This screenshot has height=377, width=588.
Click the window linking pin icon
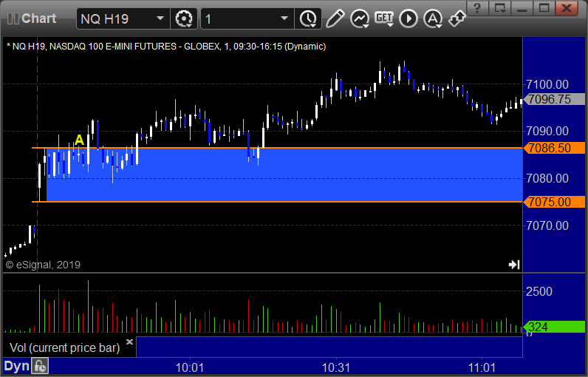tap(457, 18)
